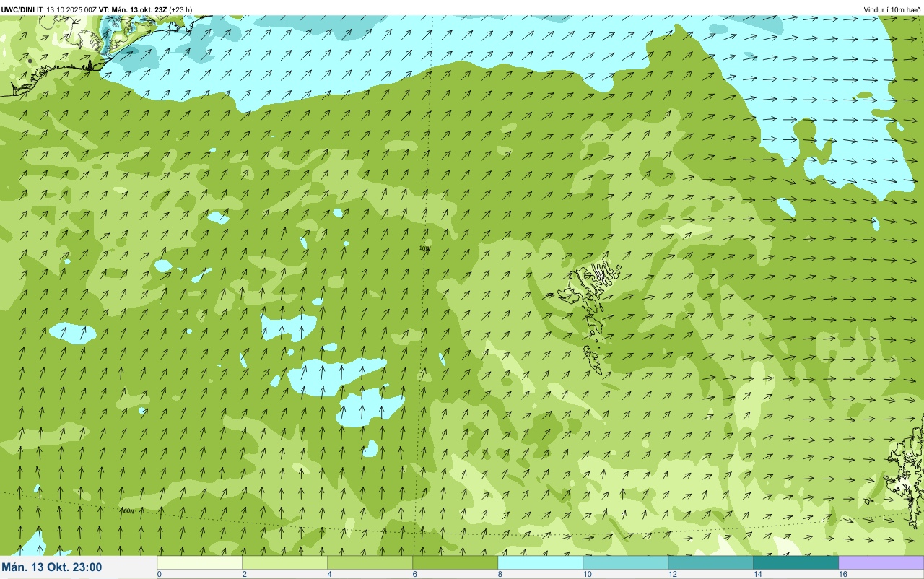Click the legend tick value '0'
The width and height of the screenshot is (924, 579).
[159, 574]
